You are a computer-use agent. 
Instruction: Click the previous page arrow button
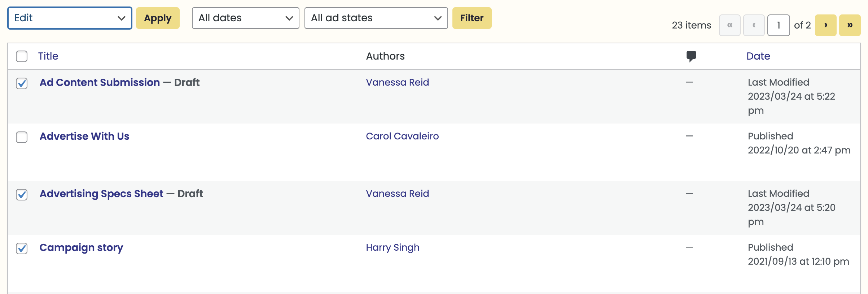tap(754, 25)
